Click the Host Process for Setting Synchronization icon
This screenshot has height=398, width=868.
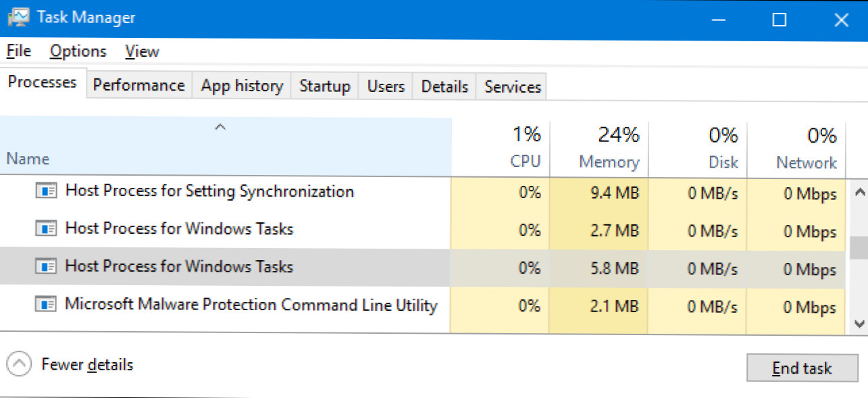(46, 191)
